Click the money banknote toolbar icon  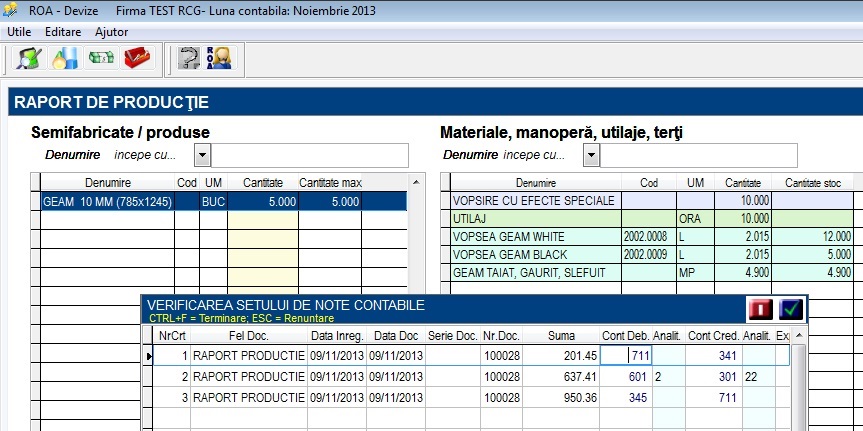pyautogui.click(x=101, y=58)
